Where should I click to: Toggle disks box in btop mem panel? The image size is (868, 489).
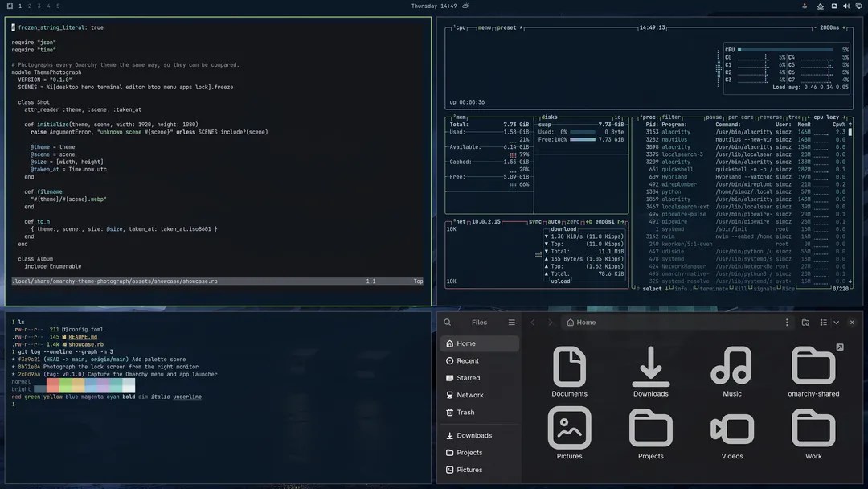[549, 117]
